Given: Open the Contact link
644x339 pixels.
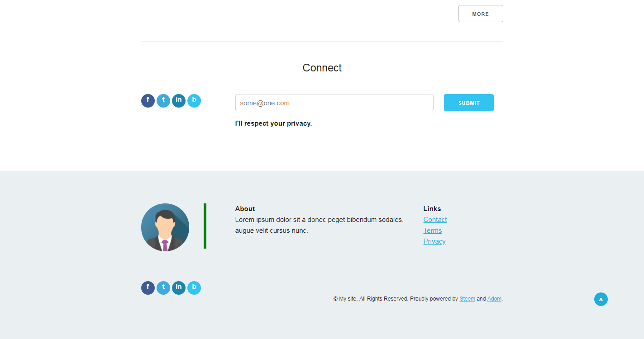Looking at the screenshot, I should [435, 220].
